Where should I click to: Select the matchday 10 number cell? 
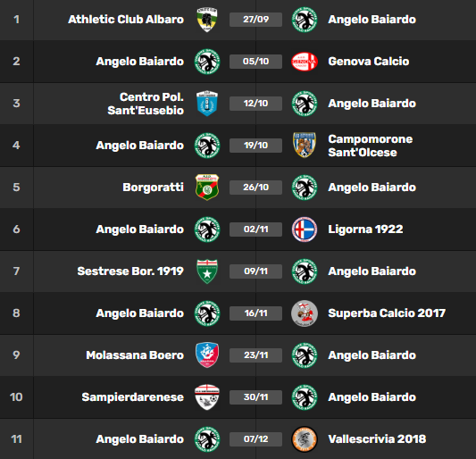[16, 397]
